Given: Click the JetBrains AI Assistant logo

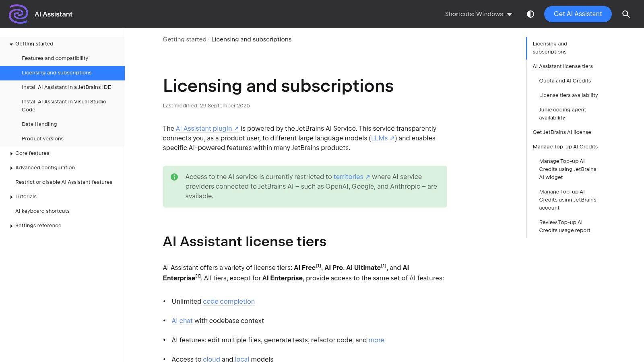Looking at the screenshot, I should pyautogui.click(x=19, y=14).
